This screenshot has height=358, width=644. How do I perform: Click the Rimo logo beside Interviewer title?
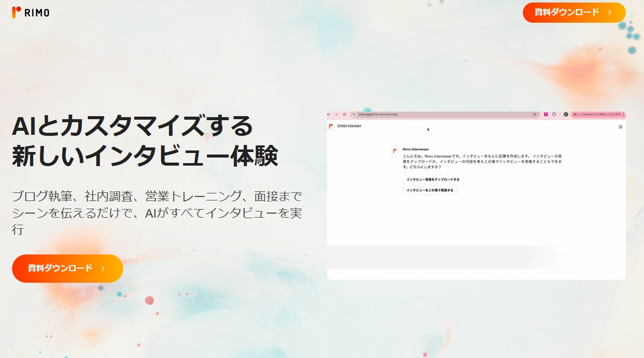(x=331, y=126)
